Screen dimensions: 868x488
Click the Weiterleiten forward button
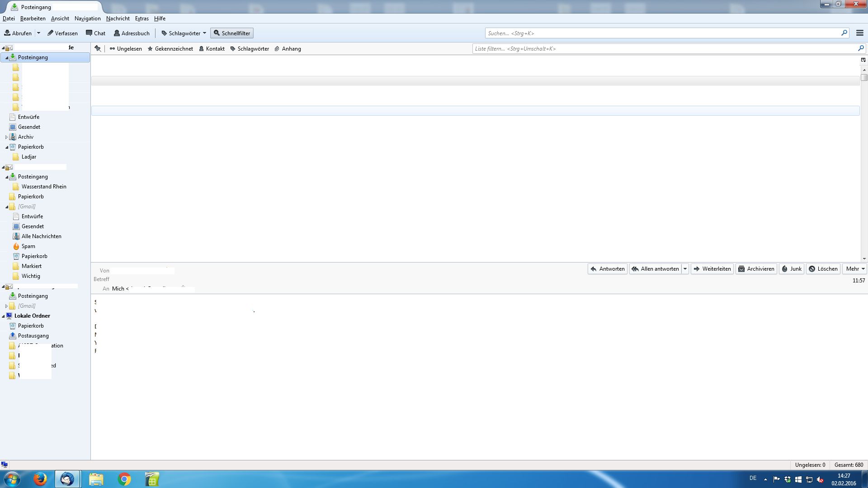[x=712, y=269]
